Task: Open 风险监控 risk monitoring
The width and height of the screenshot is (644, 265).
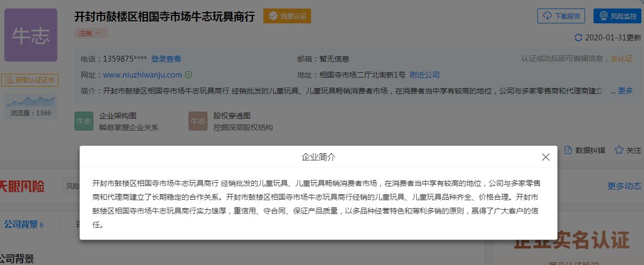Action: tap(617, 16)
